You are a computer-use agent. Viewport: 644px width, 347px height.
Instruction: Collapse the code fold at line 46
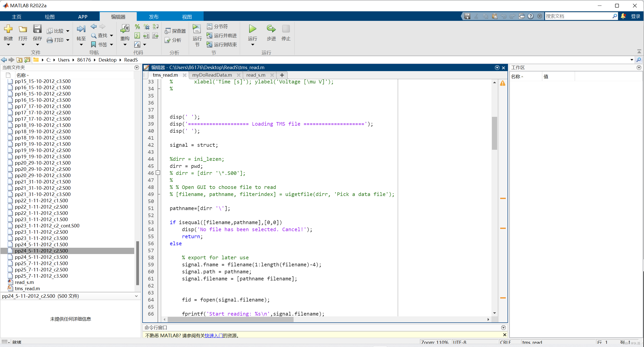click(158, 173)
